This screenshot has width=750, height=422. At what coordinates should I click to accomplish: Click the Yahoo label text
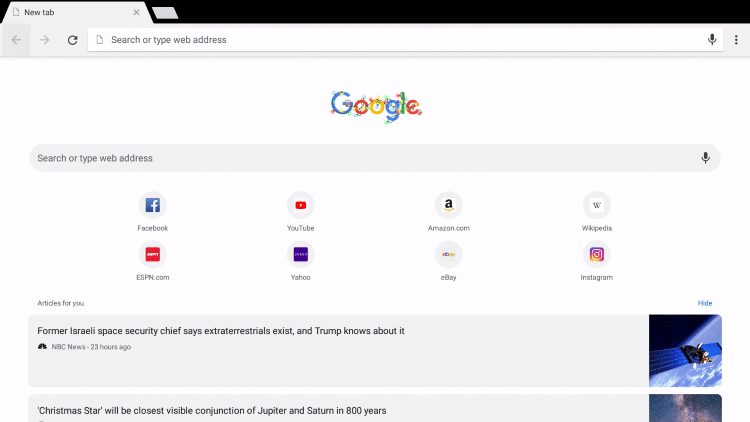point(300,278)
